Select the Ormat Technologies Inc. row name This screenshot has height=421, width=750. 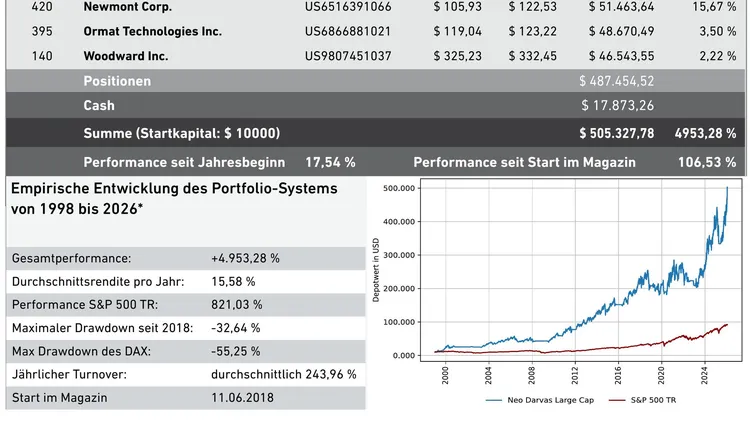(152, 31)
